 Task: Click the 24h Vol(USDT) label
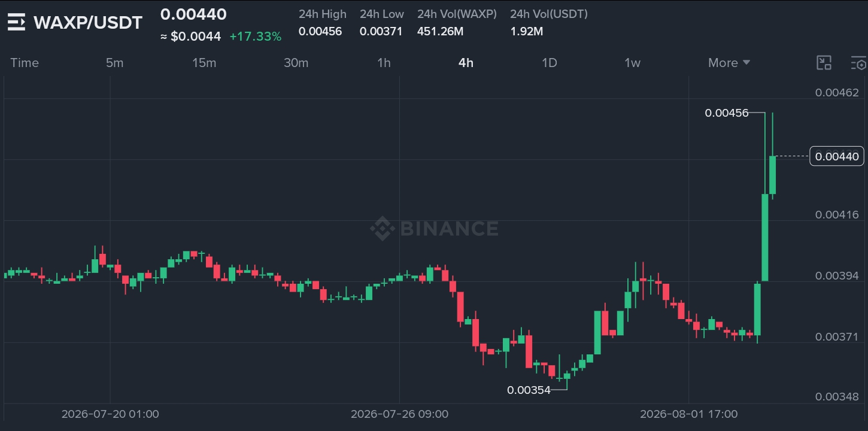pos(549,14)
